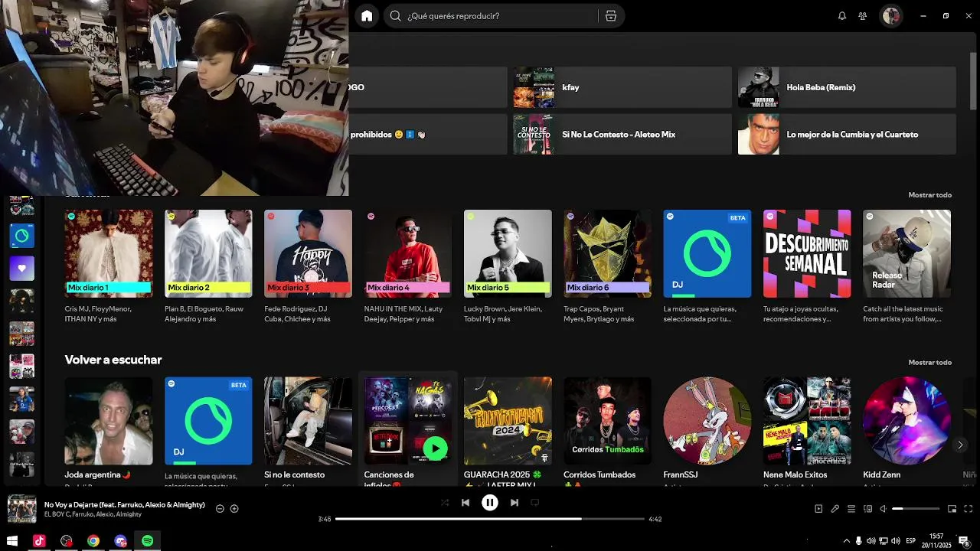Open Connect to a device
This screenshot has width=980, height=551.
[868, 509]
